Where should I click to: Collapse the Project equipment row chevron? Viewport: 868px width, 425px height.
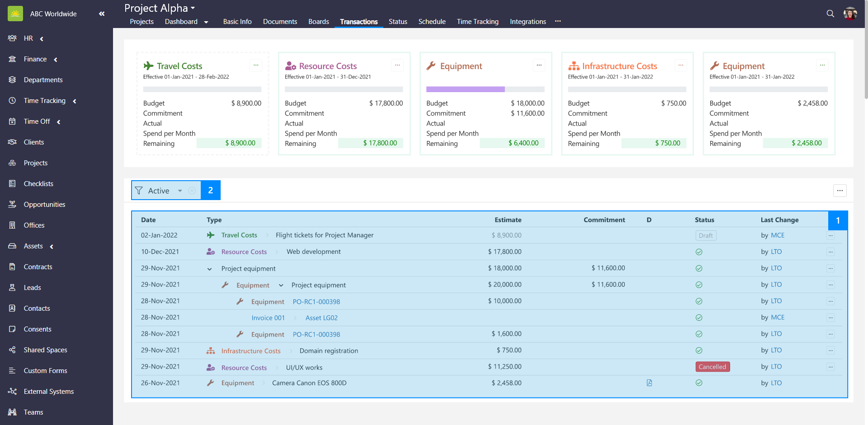(x=209, y=268)
